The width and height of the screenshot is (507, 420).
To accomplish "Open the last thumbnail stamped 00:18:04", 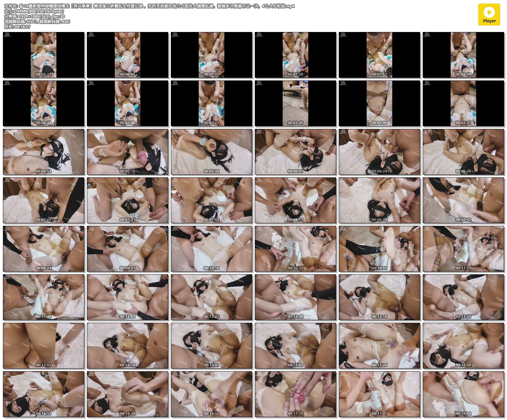I will (463, 394).
